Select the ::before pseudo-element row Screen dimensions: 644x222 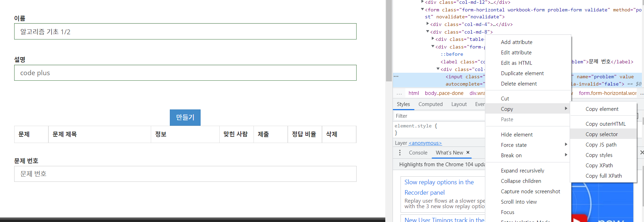[x=452, y=54]
